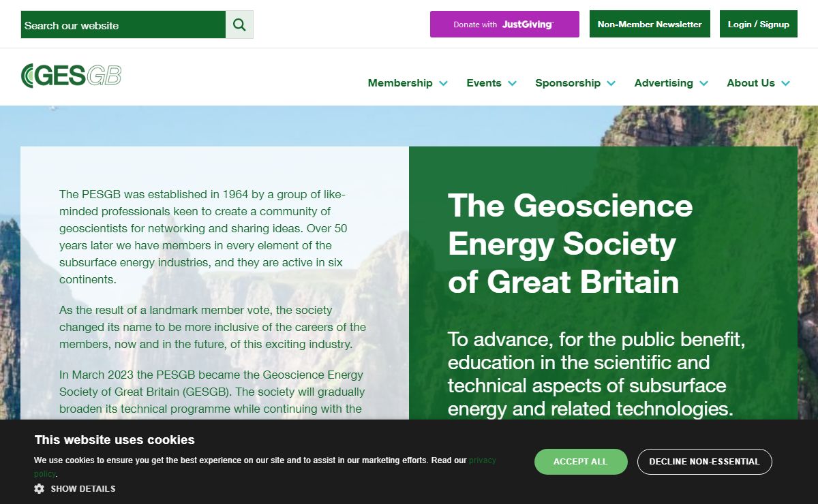Expand the Membership dropdown chevron
The height and width of the screenshot is (504, 818).
[x=444, y=83]
